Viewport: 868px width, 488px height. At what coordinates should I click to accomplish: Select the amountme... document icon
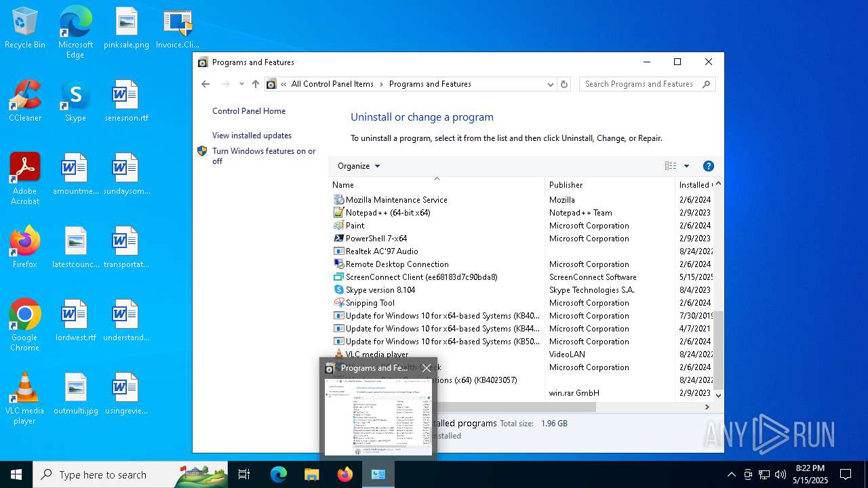(x=75, y=175)
